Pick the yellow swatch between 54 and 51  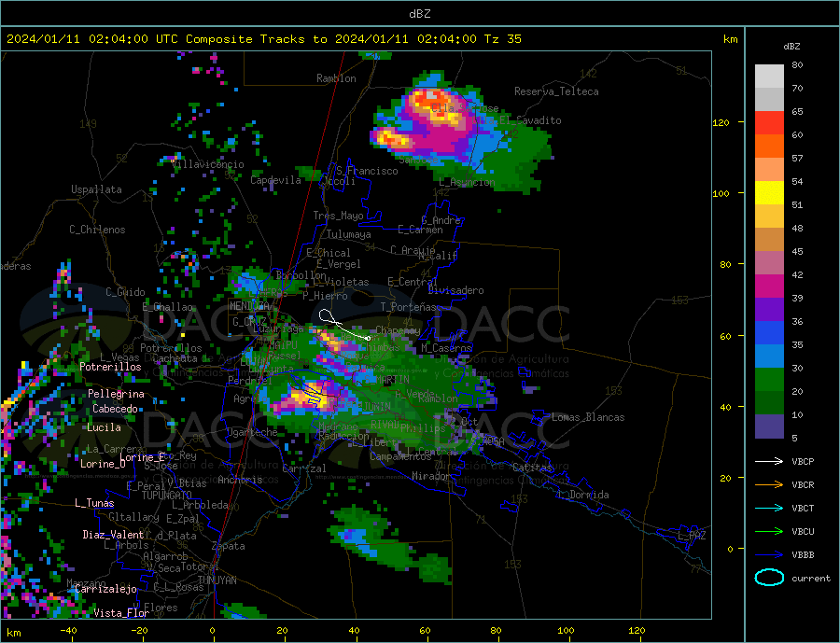769,193
